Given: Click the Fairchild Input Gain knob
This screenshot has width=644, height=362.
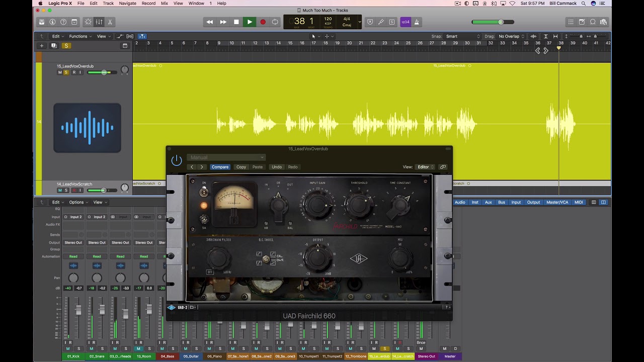Looking at the screenshot, I should coord(317,205).
